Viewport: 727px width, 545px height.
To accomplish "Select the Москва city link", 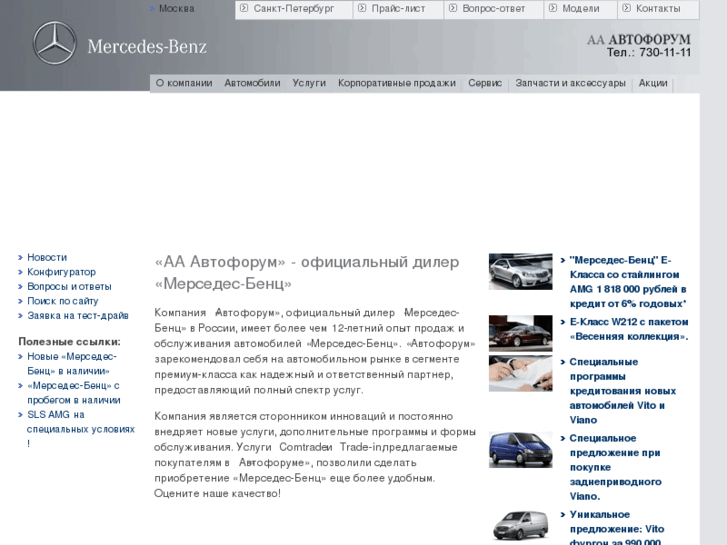I will [x=177, y=8].
